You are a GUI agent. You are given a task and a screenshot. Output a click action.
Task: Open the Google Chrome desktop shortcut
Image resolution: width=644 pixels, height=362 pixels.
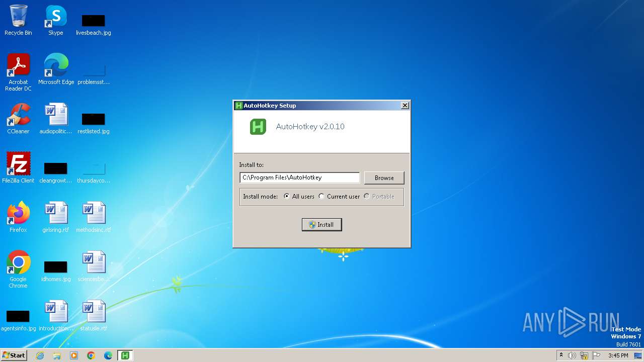click(18, 269)
